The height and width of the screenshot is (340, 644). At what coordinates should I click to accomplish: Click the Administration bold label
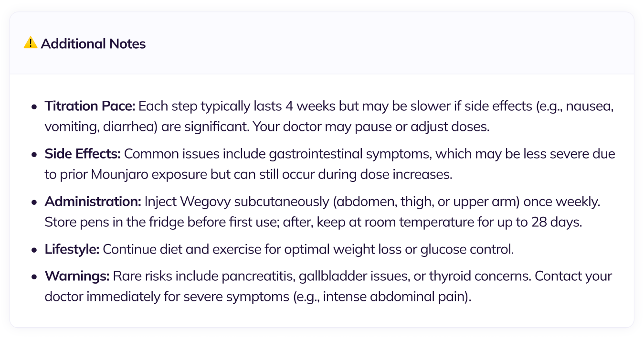pos(93,202)
